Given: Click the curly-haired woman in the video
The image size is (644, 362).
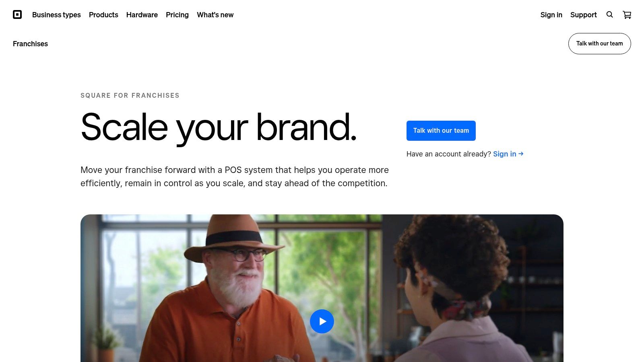Looking at the screenshot, I should pyautogui.click(x=455, y=290).
